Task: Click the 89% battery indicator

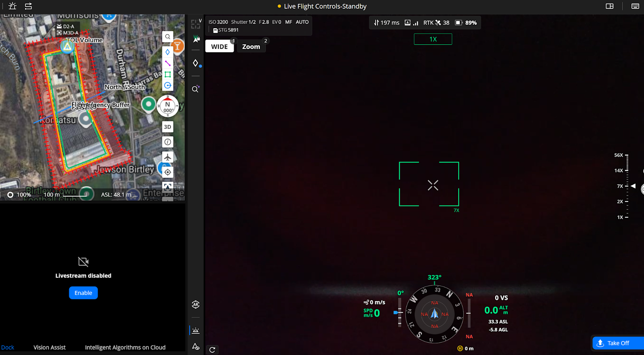Action: pos(466,22)
